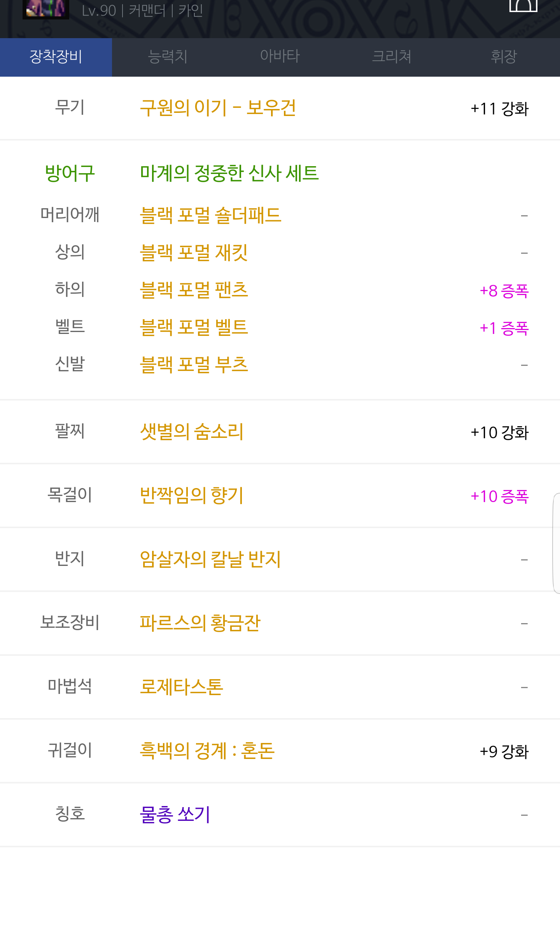
Task: Click the 마계의 정중한 신사 세트 name
Action: click(229, 173)
